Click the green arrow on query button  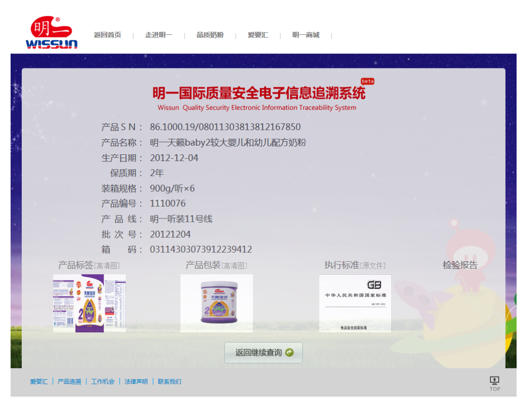pyautogui.click(x=289, y=352)
